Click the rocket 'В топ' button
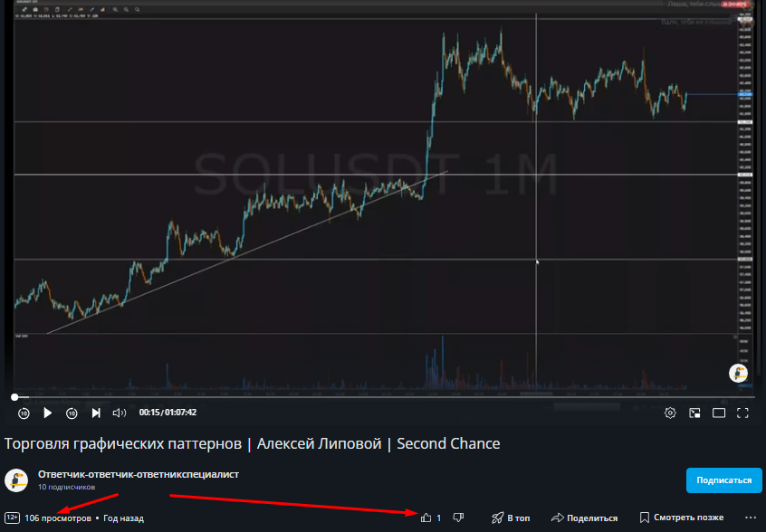Viewport: 766px width, 532px height. tap(511, 518)
